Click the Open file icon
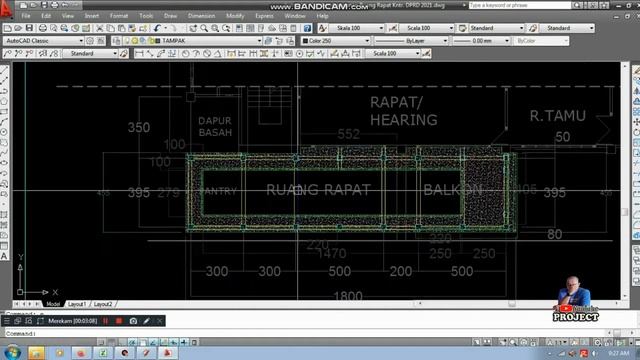The width and height of the screenshot is (640, 360). click(x=18, y=28)
